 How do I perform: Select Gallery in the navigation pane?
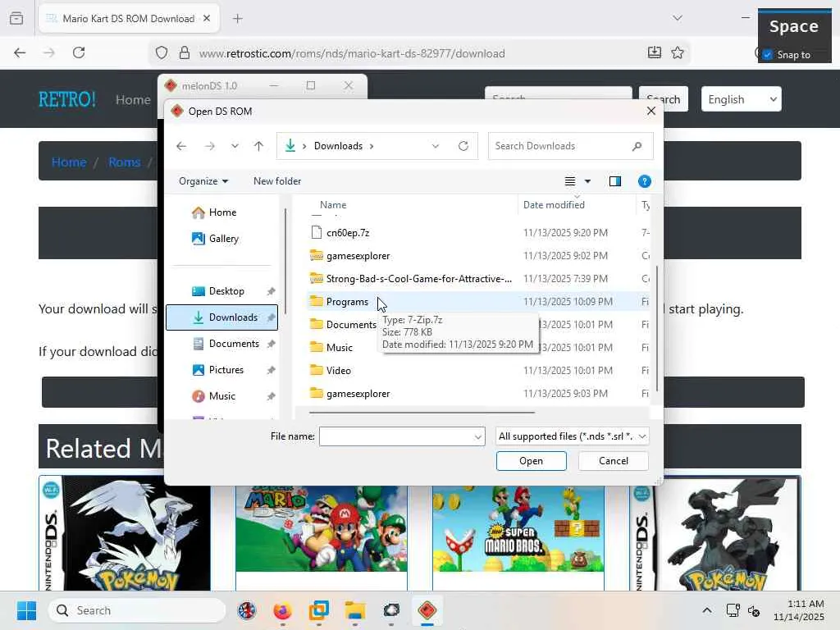click(223, 239)
